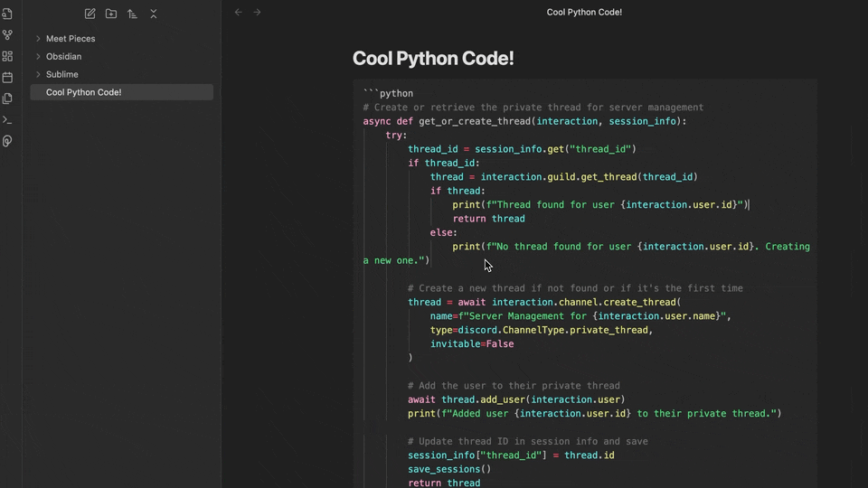Click the comment 'Create a new thread if not found'
The image size is (868, 488).
click(x=575, y=288)
